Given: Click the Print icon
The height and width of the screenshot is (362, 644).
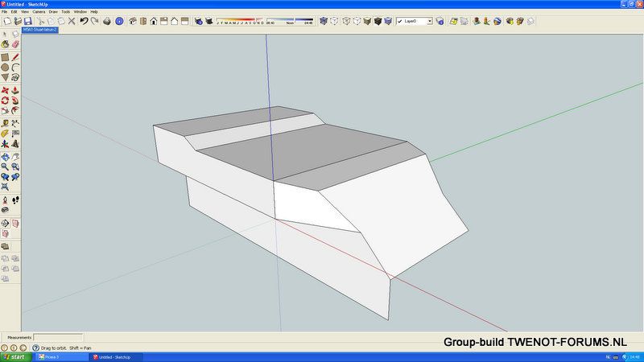Looking at the screenshot, I should (107, 21).
